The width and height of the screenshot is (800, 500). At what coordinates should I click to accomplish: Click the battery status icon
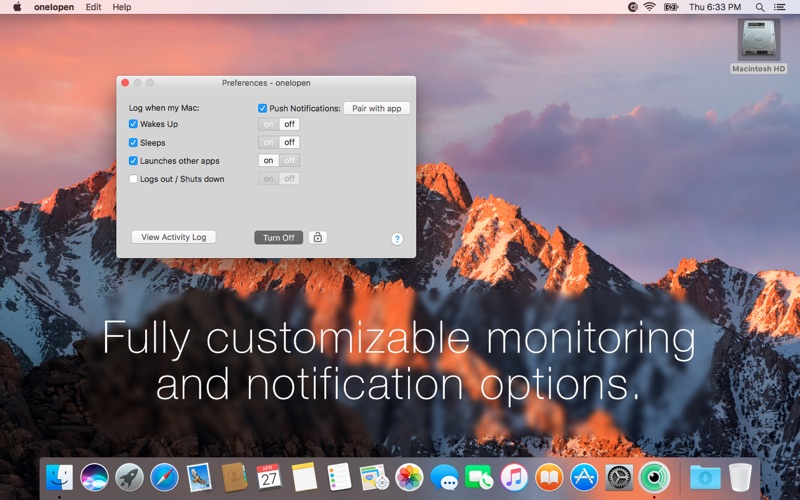click(671, 7)
